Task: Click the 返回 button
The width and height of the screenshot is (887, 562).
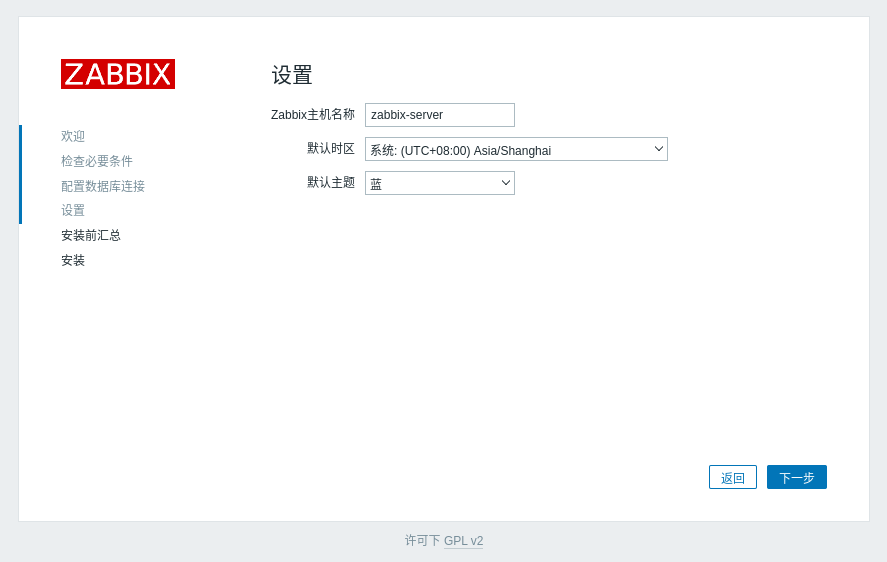Action: 733,478
